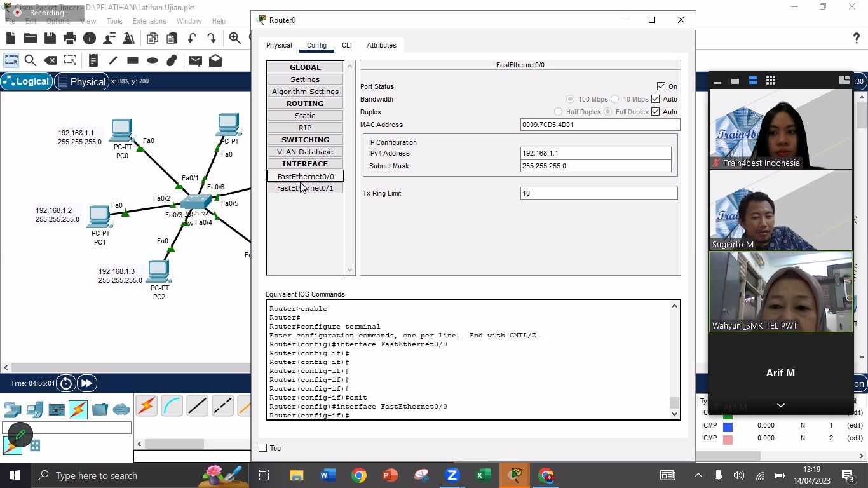Screen dimensions: 868x488
Task: Choose the automatic connection lightning cable
Action: (x=146, y=405)
